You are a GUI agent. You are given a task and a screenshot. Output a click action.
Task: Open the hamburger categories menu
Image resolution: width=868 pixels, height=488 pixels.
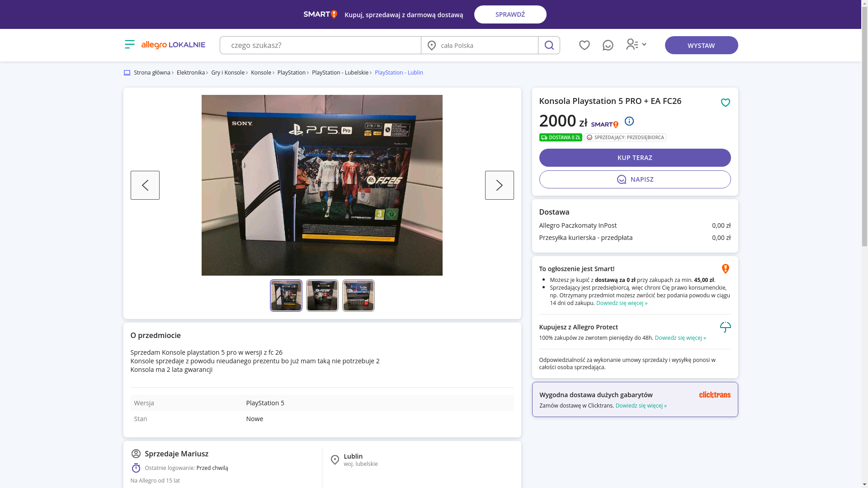[129, 44]
